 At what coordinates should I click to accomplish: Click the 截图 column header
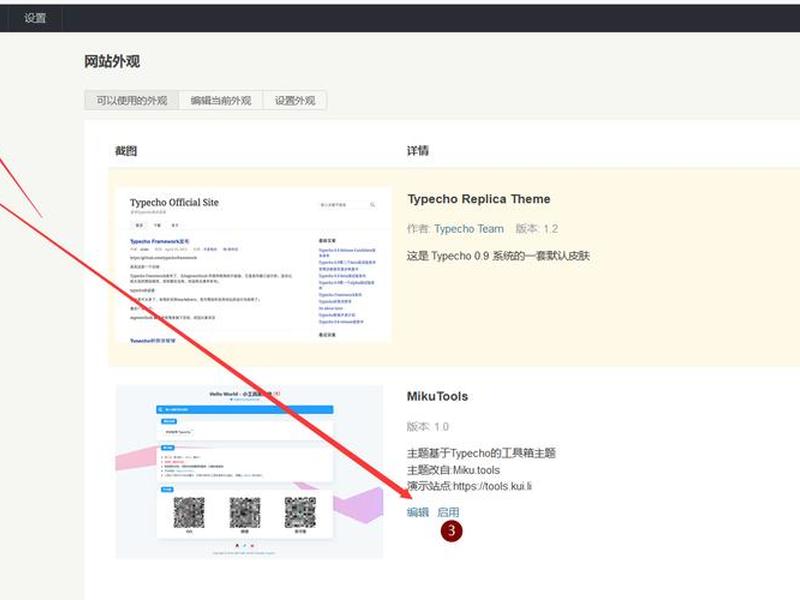point(126,151)
